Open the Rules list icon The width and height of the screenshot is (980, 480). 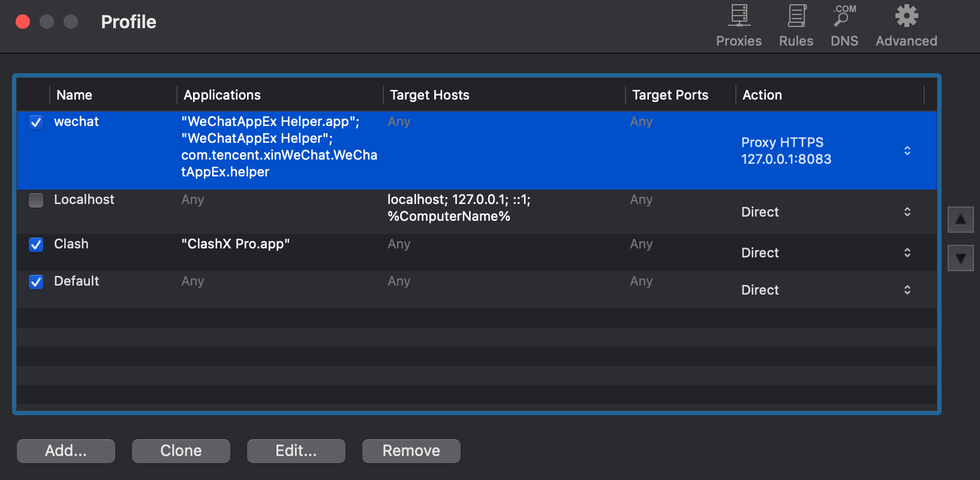[x=796, y=17]
